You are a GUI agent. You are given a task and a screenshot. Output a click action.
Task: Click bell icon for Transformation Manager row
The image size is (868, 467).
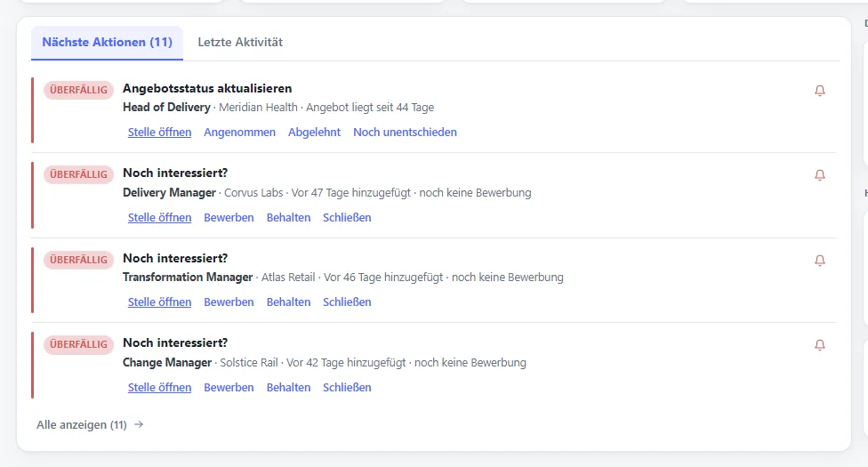[x=820, y=261]
